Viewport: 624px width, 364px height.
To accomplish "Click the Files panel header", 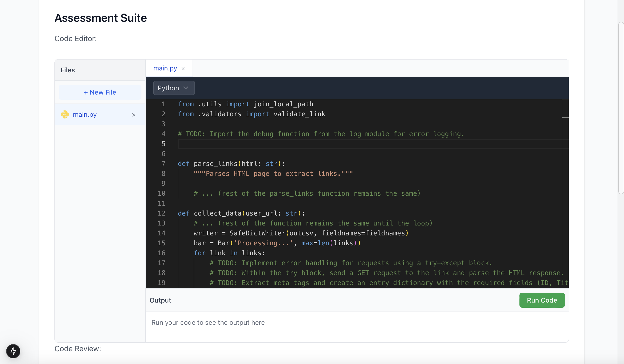I will (68, 70).
